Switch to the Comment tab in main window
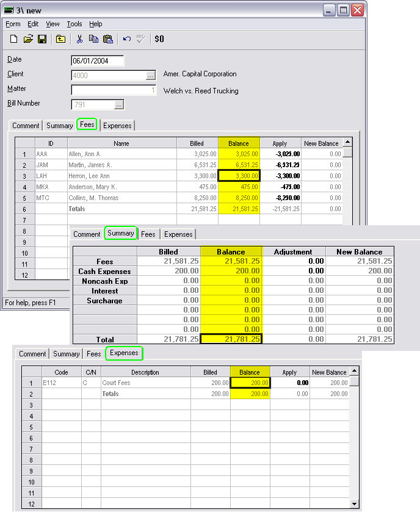Viewport: 420px width, 512px height. (x=26, y=126)
